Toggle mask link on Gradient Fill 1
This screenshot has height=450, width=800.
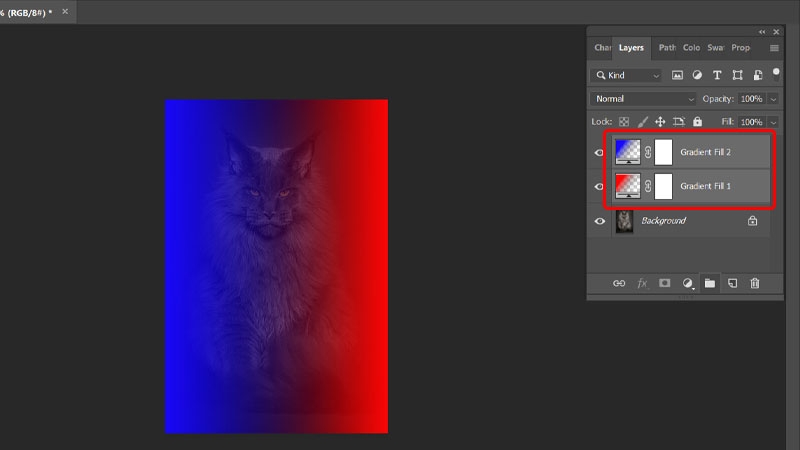pos(647,186)
